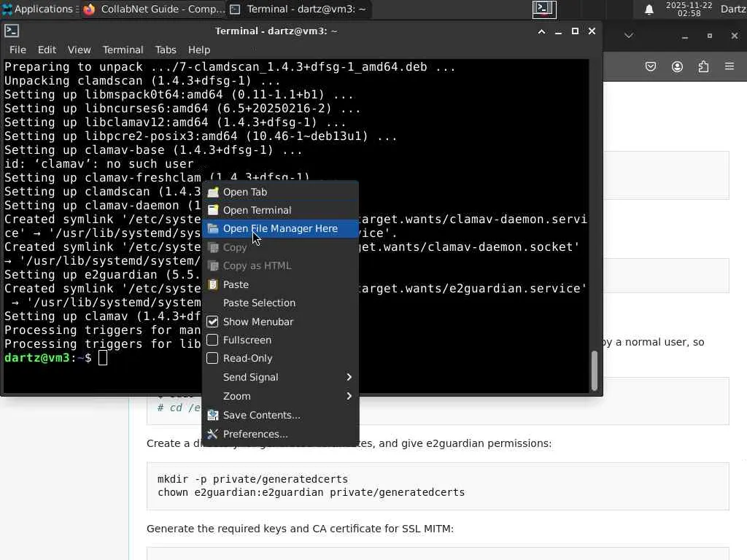Screen dimensions: 747x560
Task: Click the chown e2guardian:e2guardian code line
Action: click(x=311, y=492)
